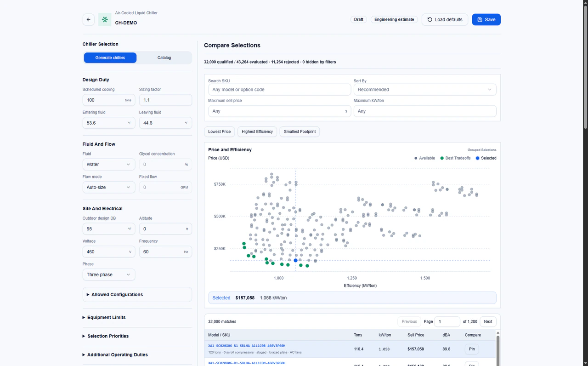The image size is (588, 366).
Task: Switch to Generate chillers mode
Action: tap(110, 57)
